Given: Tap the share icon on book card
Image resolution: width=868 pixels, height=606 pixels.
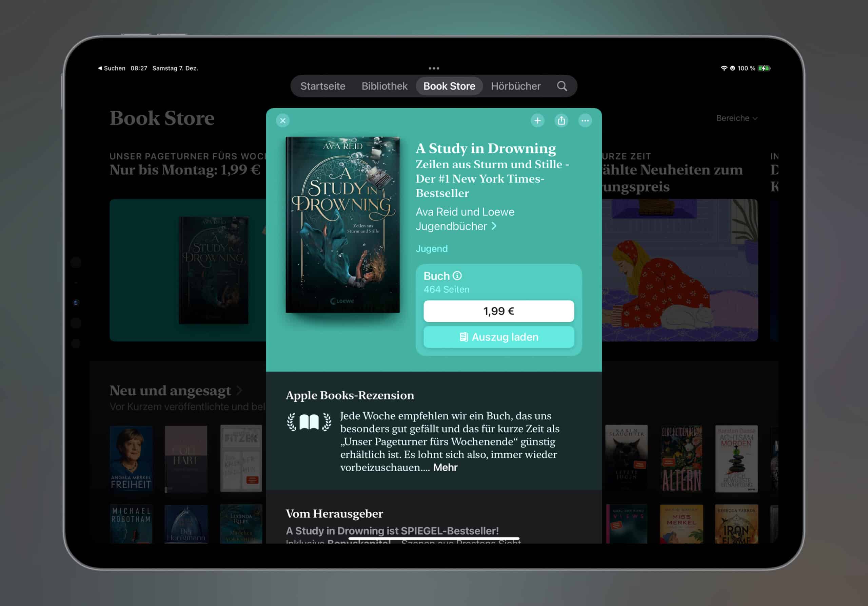Looking at the screenshot, I should coord(561,121).
